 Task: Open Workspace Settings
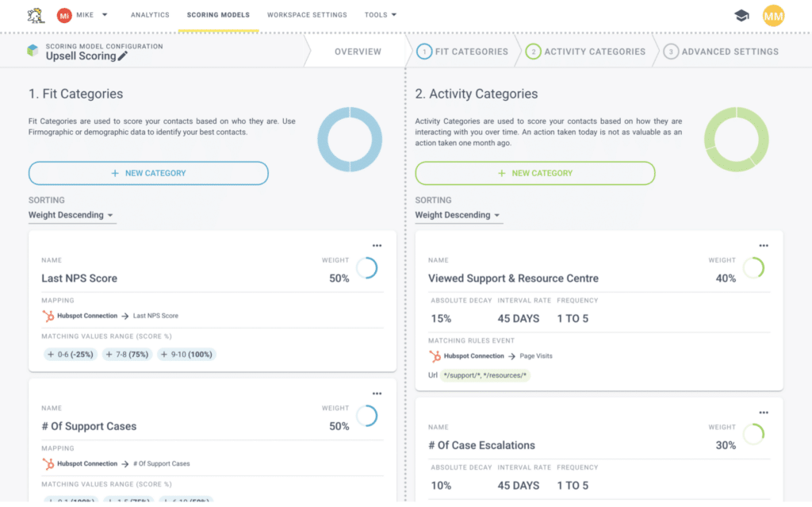pos(307,15)
